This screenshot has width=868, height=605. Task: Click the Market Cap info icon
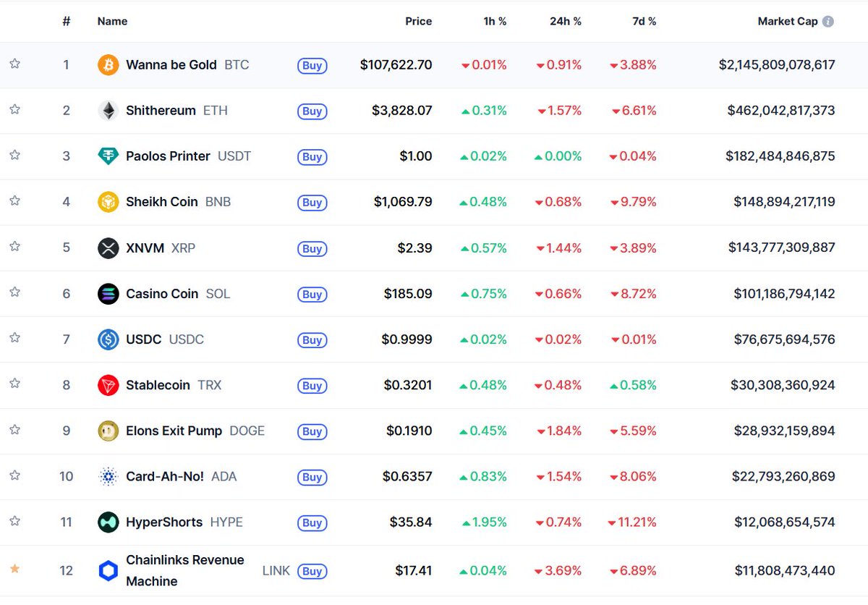828,22
